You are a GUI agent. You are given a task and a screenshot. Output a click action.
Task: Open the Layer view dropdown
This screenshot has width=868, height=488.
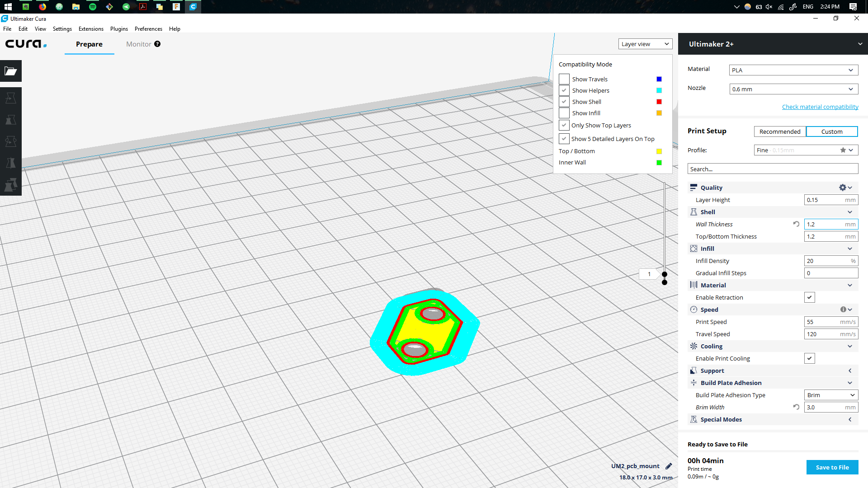pos(645,44)
